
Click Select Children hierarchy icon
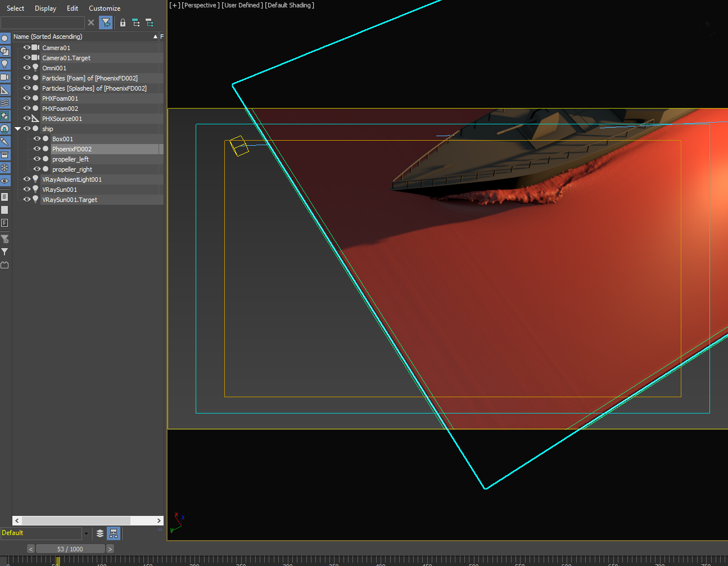click(x=136, y=23)
